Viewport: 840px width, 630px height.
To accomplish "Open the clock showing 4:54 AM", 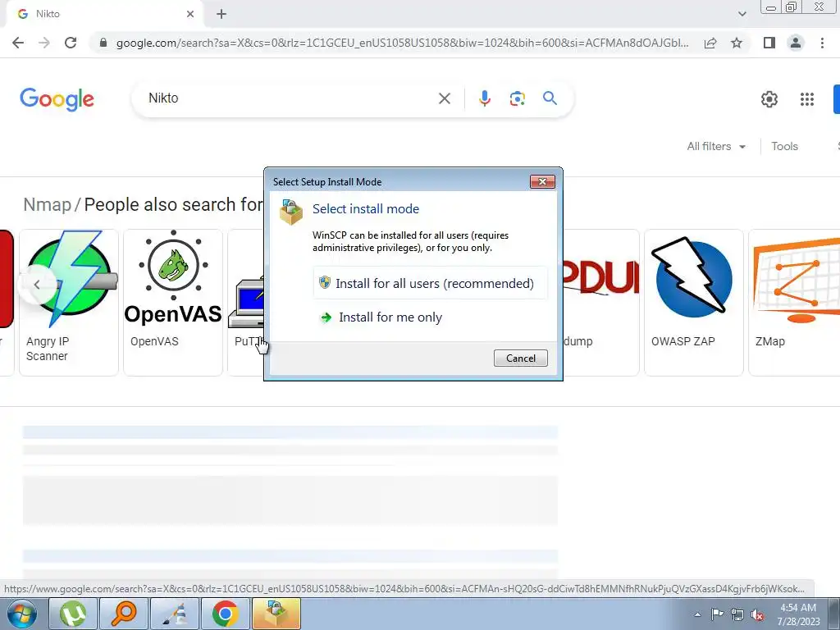I will point(798,614).
